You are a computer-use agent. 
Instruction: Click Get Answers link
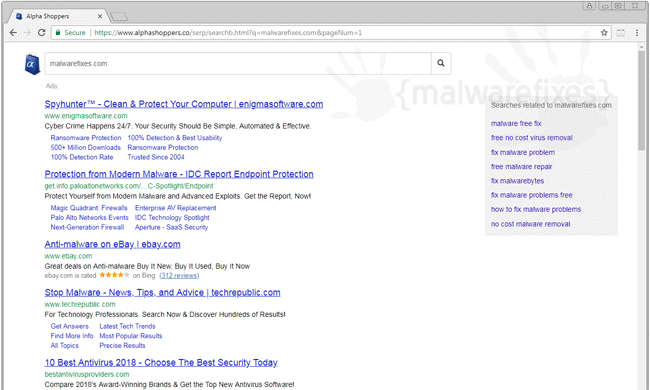69,326
